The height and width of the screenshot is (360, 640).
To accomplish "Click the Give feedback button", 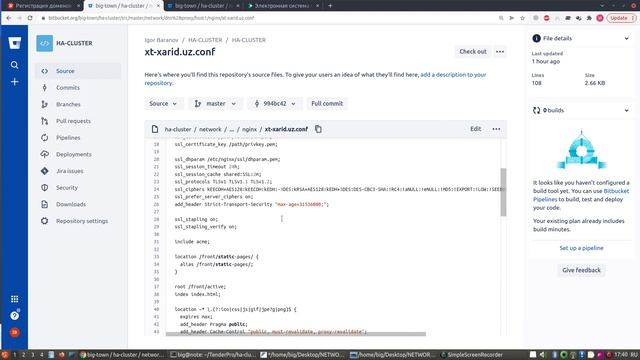I will point(581,270).
